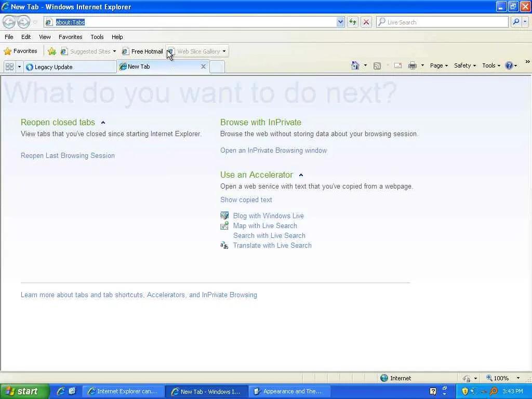Viewport: 532px width, 399px height.
Task: Close the New Tab tab
Action: (203, 66)
